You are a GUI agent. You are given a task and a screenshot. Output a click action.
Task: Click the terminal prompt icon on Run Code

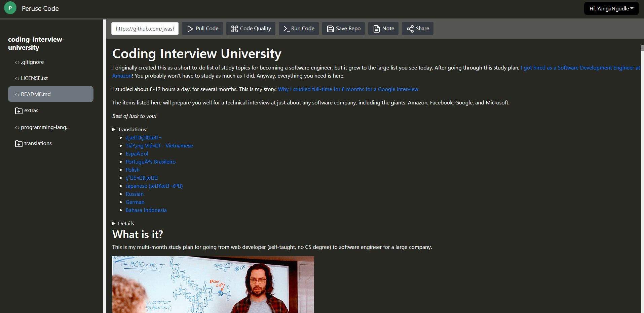pyautogui.click(x=287, y=29)
